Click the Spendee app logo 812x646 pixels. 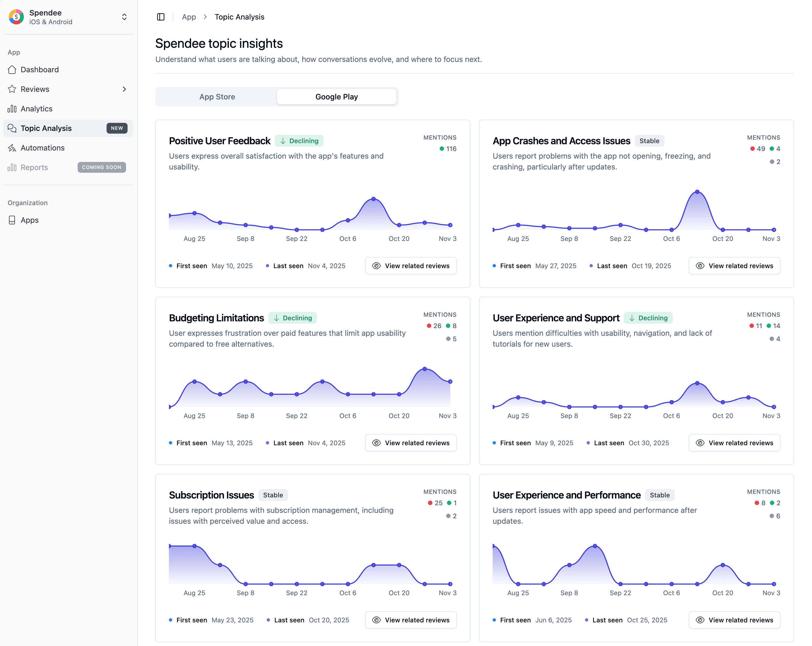[x=16, y=17]
